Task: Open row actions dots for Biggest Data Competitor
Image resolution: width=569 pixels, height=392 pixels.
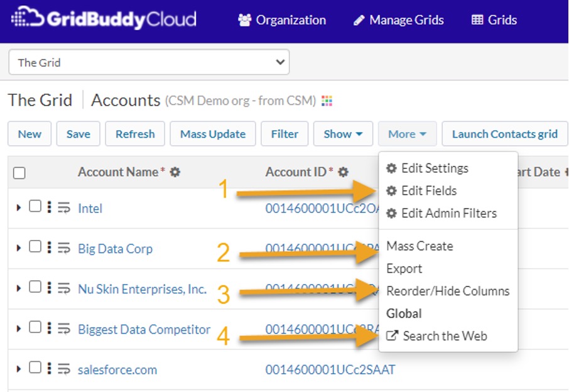Action: [x=50, y=327]
